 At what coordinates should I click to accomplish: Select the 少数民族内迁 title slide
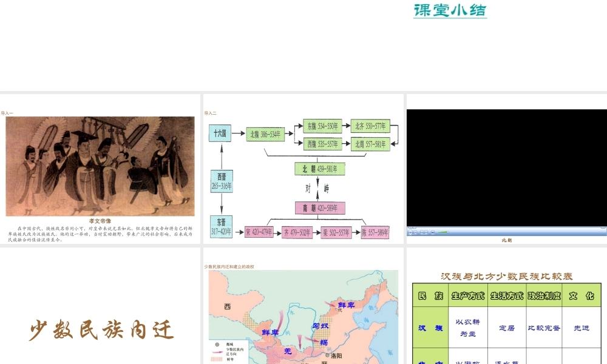[x=100, y=306]
